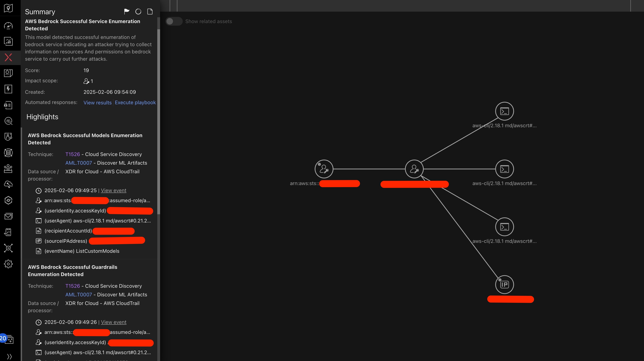Select the IP address node in graph
644x361 pixels.
[504, 285]
